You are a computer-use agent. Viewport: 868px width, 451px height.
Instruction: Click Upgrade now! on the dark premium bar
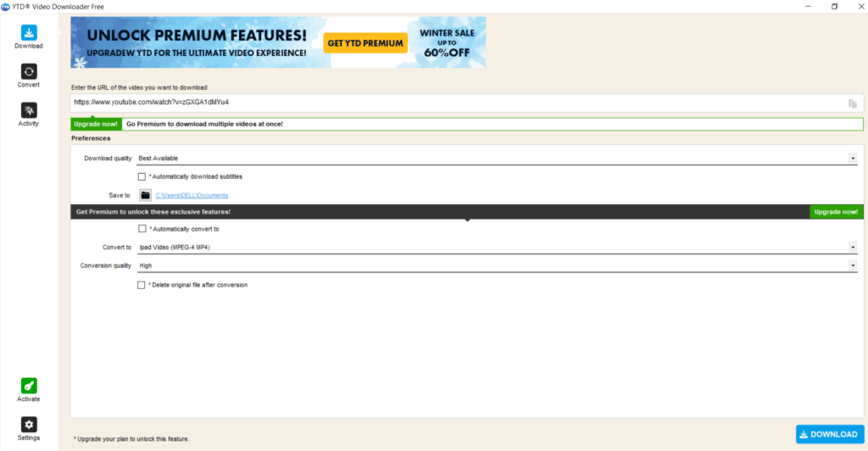(836, 212)
